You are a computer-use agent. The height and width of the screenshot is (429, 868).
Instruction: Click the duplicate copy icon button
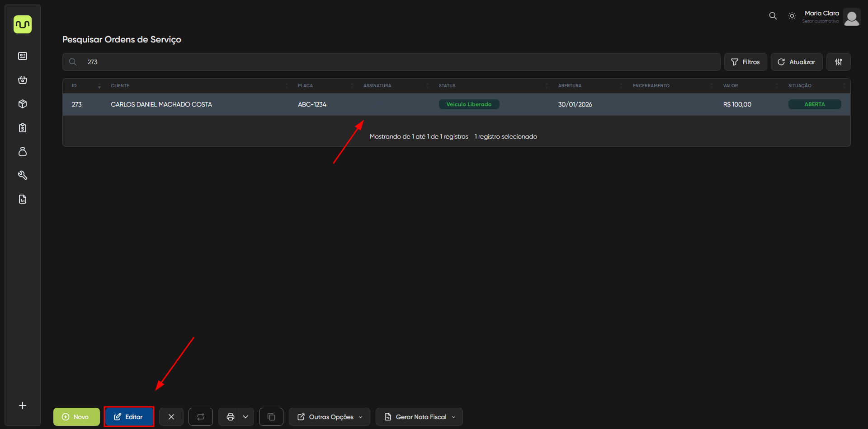[x=271, y=417]
